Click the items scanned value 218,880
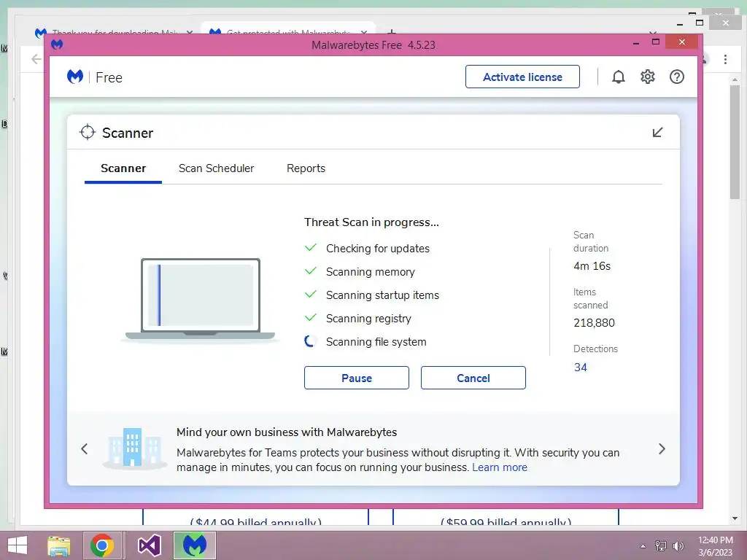The image size is (747, 560). coord(594,323)
